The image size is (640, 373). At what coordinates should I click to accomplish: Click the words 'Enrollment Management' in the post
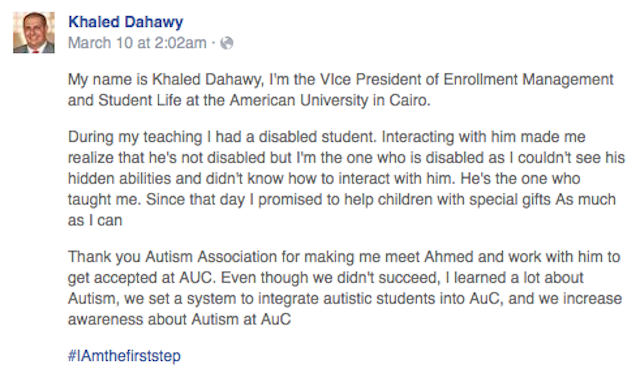(529, 79)
